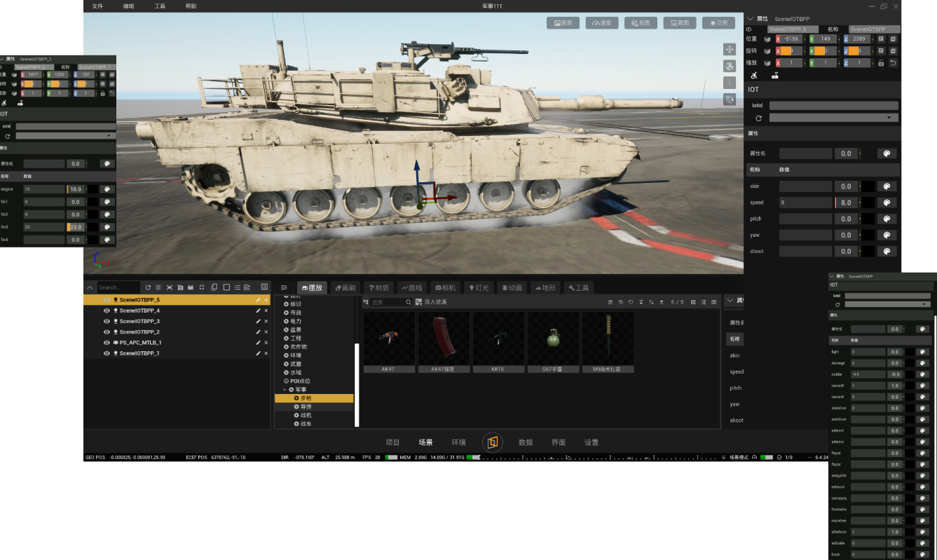Click the black color swatch for skin
The height and width of the screenshot is (560, 937).
(868, 186)
